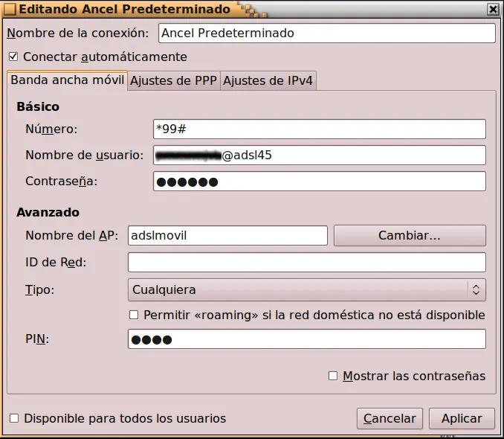The image size is (504, 439).
Task: Uncheck Conectar automáticamente
Action: (x=13, y=57)
